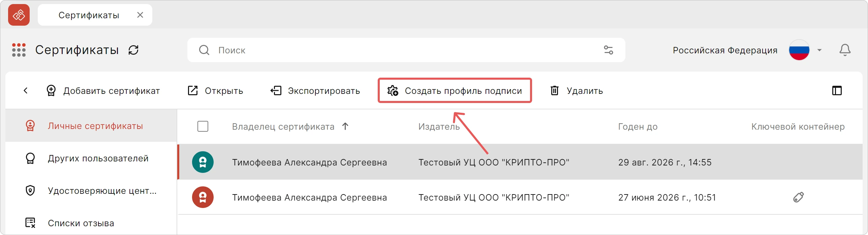Sort by Владелец сертификата column
This screenshot has height=235, width=868.
point(283,126)
